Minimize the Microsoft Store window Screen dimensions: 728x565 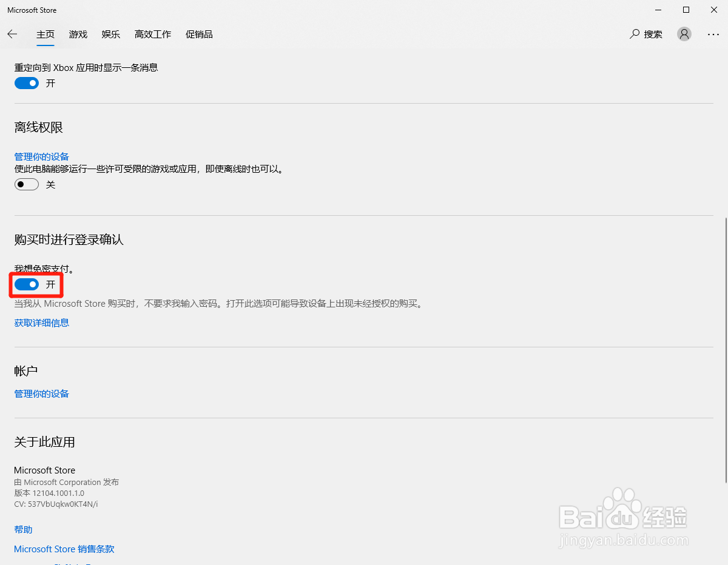click(x=658, y=10)
